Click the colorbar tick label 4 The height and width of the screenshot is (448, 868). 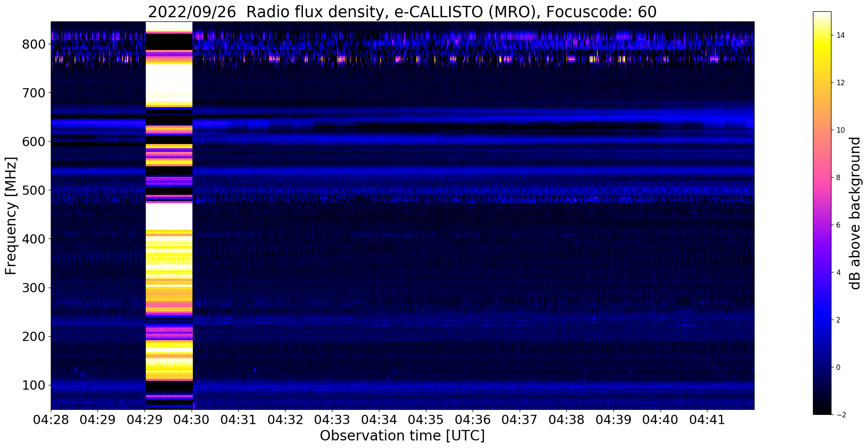839,272
